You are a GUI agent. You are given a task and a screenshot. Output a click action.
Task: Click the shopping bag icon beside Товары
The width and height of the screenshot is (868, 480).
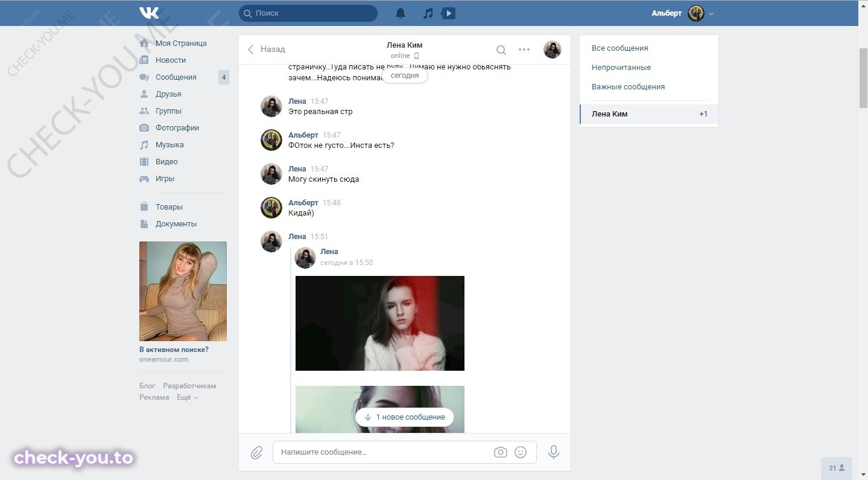(144, 207)
